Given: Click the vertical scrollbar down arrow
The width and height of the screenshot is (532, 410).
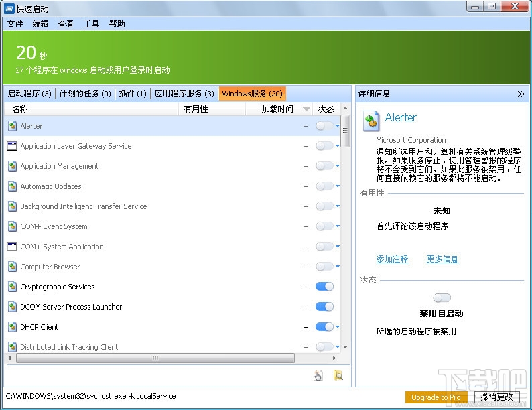Looking at the screenshot, I should (345, 347).
